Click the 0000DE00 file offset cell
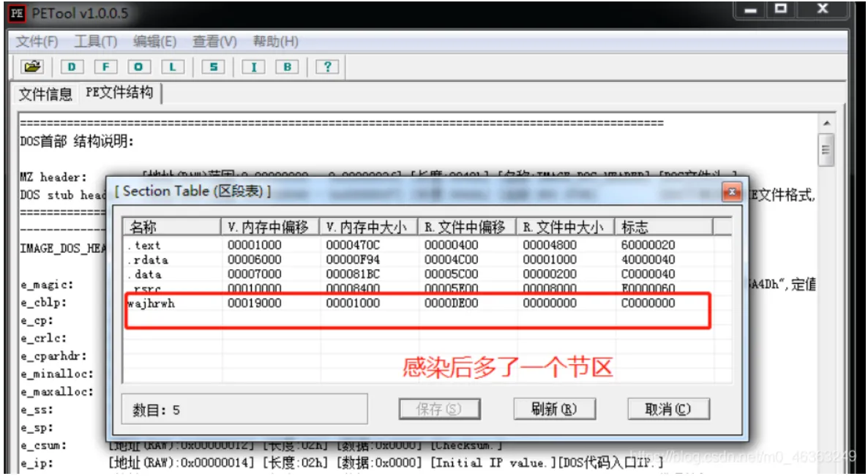Image resolution: width=868 pixels, height=476 pixels. tap(452, 303)
